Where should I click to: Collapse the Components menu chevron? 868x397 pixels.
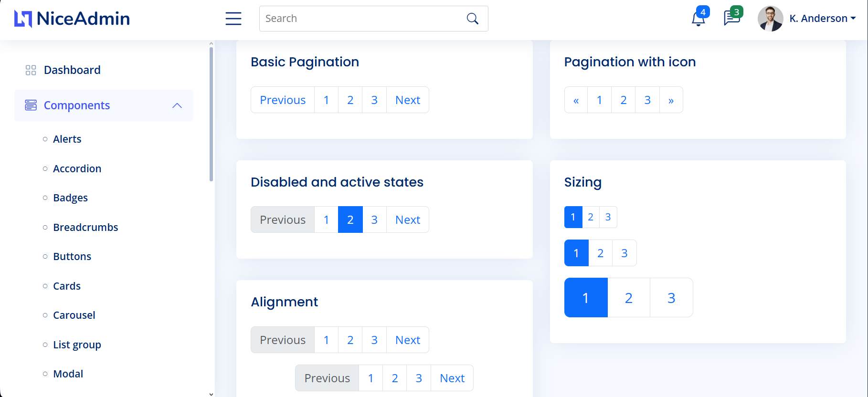177,105
